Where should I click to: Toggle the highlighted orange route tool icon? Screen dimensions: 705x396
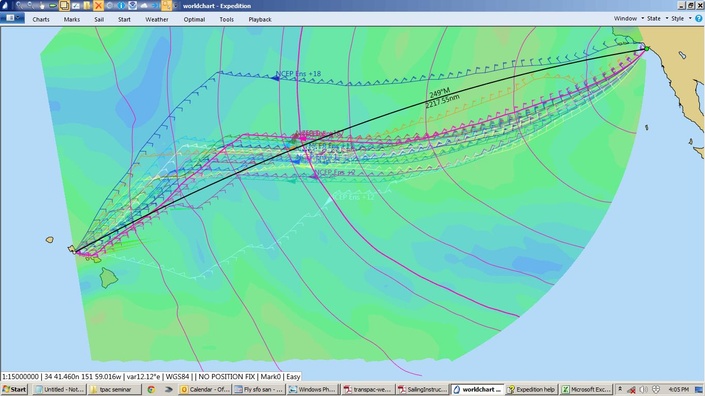tap(166, 5)
